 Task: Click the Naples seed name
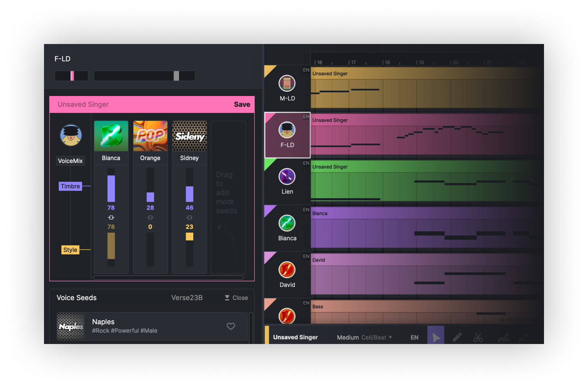[x=103, y=322]
